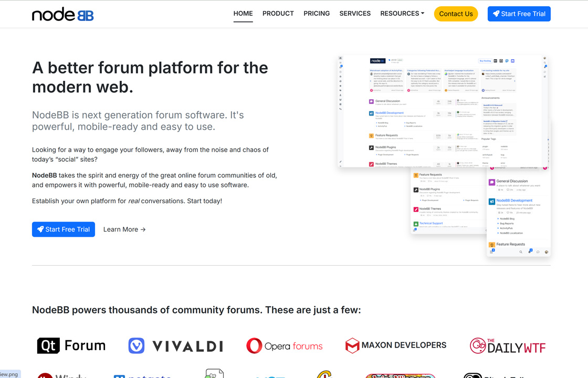Click the Opera forums logo

click(x=284, y=346)
